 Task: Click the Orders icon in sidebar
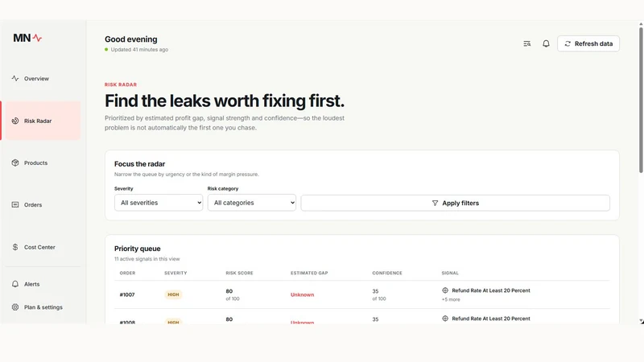(15, 204)
